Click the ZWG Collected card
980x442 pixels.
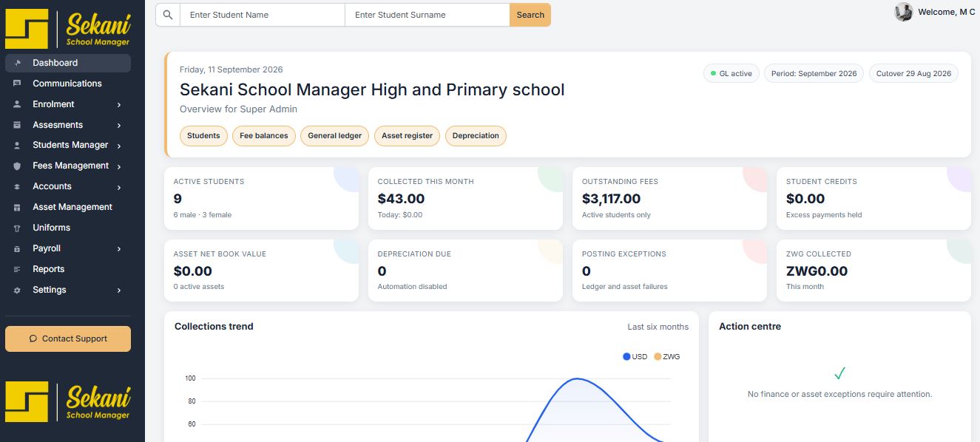873,271
